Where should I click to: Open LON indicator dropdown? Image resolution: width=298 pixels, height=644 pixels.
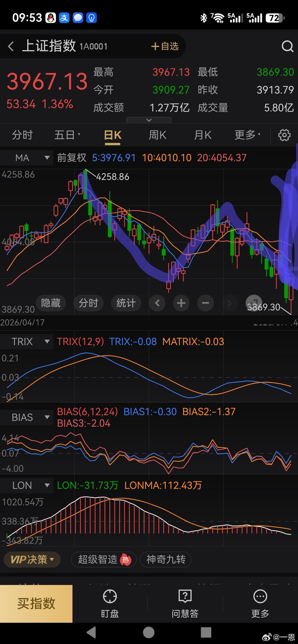click(x=26, y=485)
